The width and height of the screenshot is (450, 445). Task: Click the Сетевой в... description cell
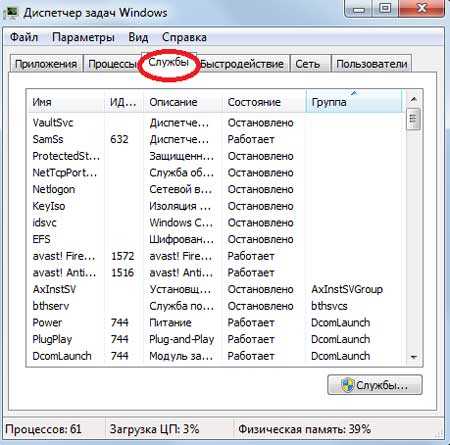(181, 189)
